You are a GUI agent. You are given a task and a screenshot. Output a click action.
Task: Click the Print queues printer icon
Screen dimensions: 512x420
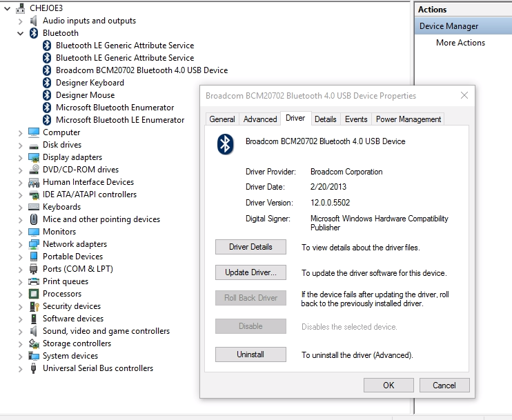[x=34, y=281]
